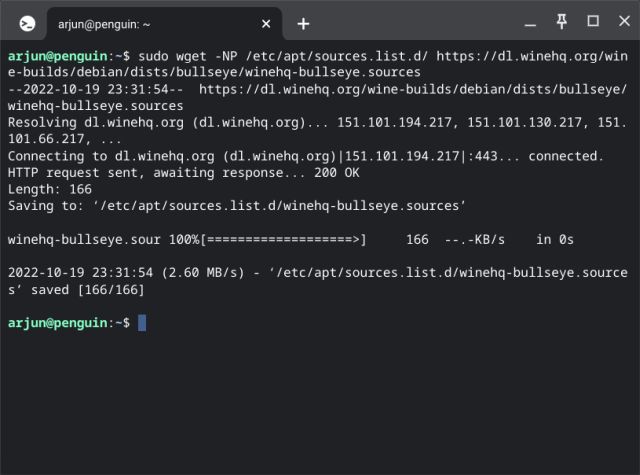Click the 'HTTP request sent' text
The image size is (640, 475).
coord(73,173)
